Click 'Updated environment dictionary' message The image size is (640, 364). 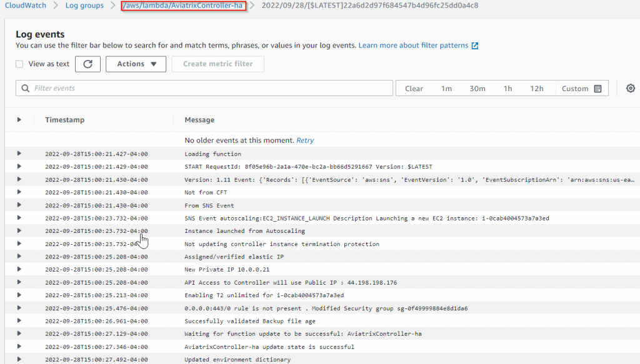coord(237,360)
